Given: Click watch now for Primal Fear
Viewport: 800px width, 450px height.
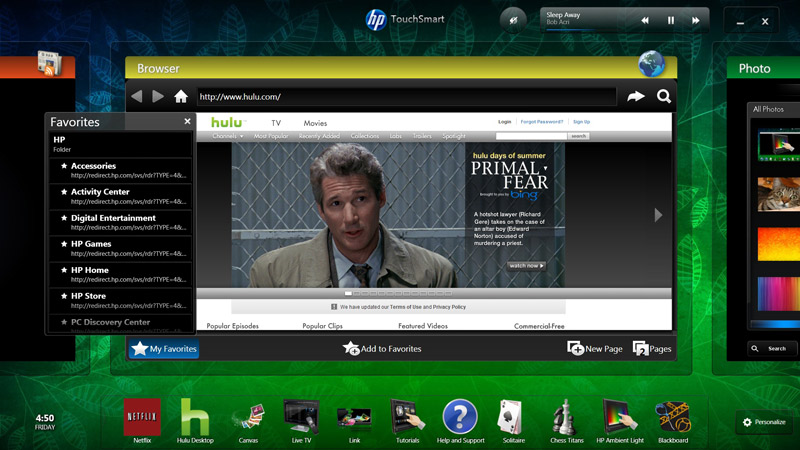Looking at the screenshot, I should (527, 266).
